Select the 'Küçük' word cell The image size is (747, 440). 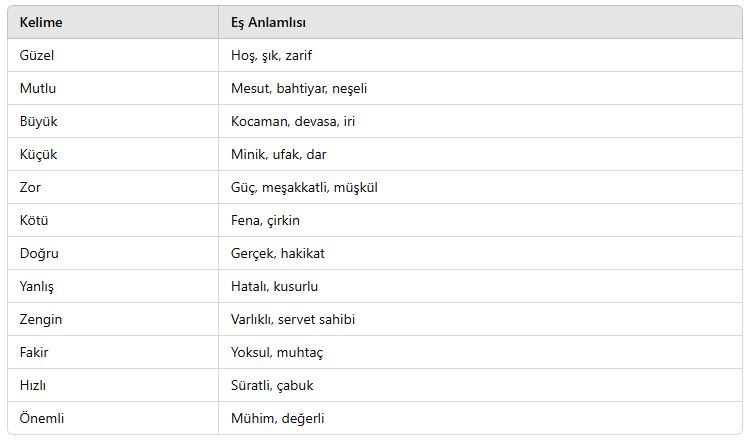(113, 154)
